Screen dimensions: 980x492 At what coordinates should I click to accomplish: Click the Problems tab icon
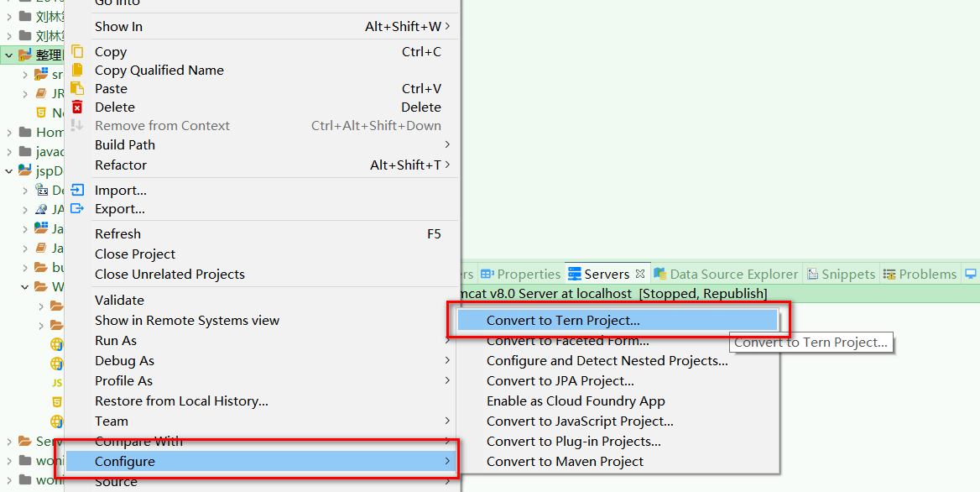tap(889, 274)
